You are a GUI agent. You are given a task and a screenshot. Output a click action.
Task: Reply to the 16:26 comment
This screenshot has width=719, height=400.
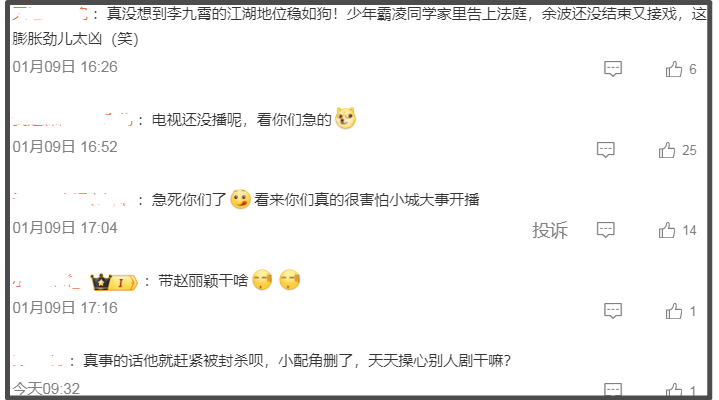[x=613, y=69]
